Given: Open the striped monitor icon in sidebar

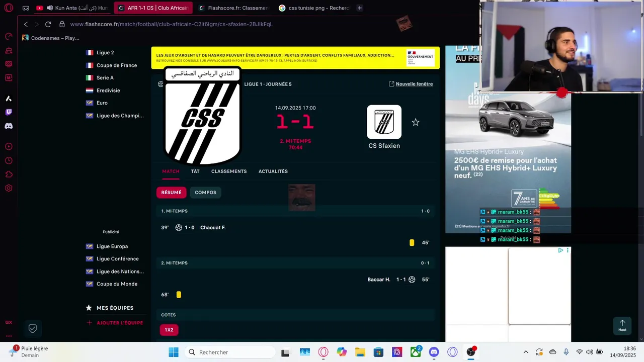Looking at the screenshot, I should (x=9, y=64).
